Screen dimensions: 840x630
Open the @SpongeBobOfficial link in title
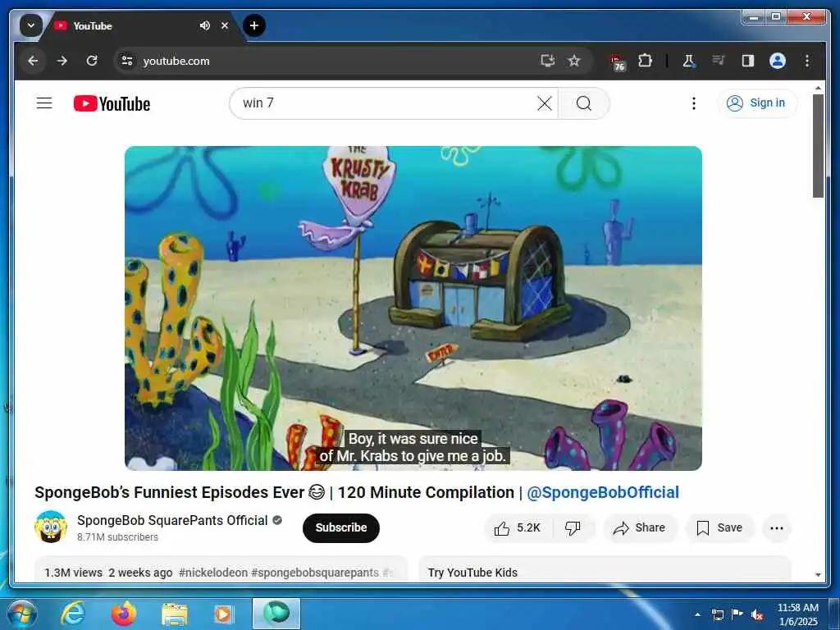point(603,492)
